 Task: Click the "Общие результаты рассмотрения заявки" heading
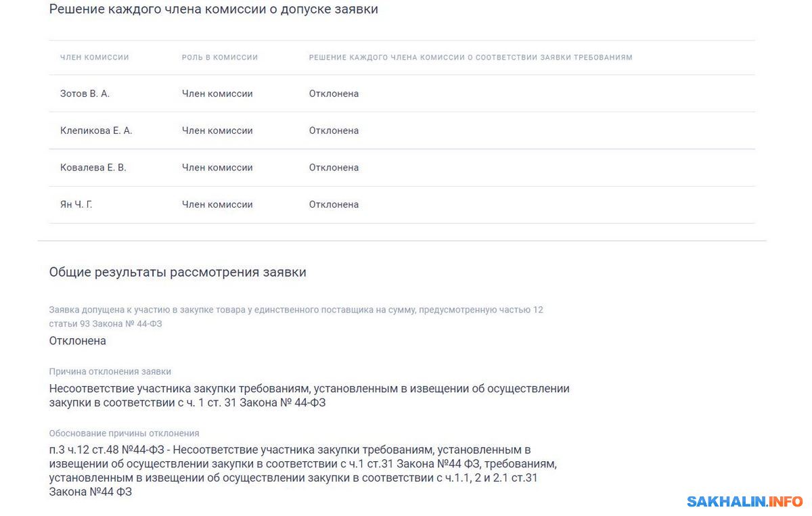(x=177, y=273)
